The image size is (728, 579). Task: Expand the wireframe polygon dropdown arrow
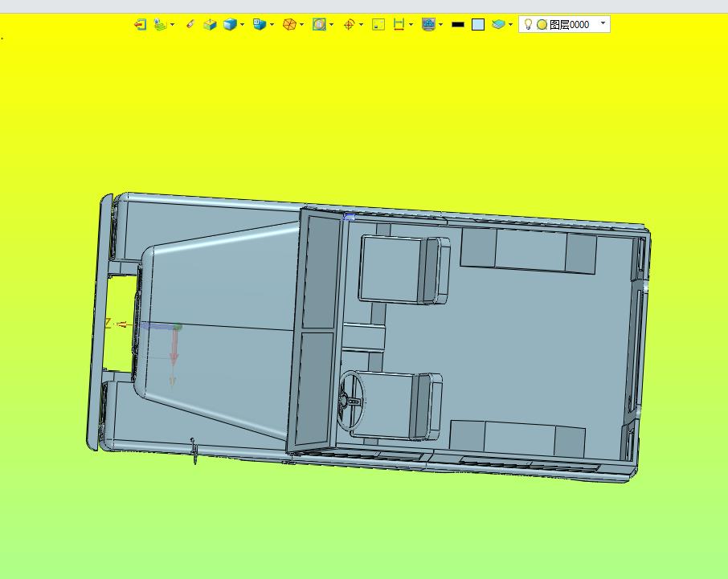pos(301,24)
